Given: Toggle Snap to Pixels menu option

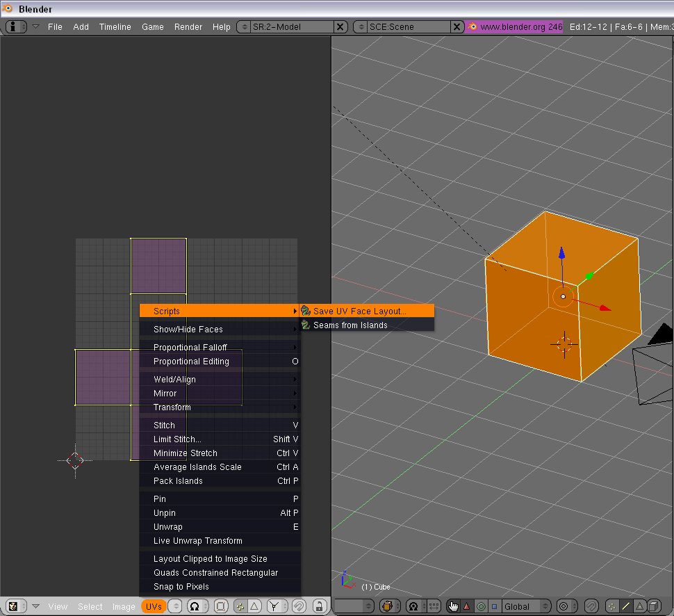Looking at the screenshot, I should tap(220, 586).
